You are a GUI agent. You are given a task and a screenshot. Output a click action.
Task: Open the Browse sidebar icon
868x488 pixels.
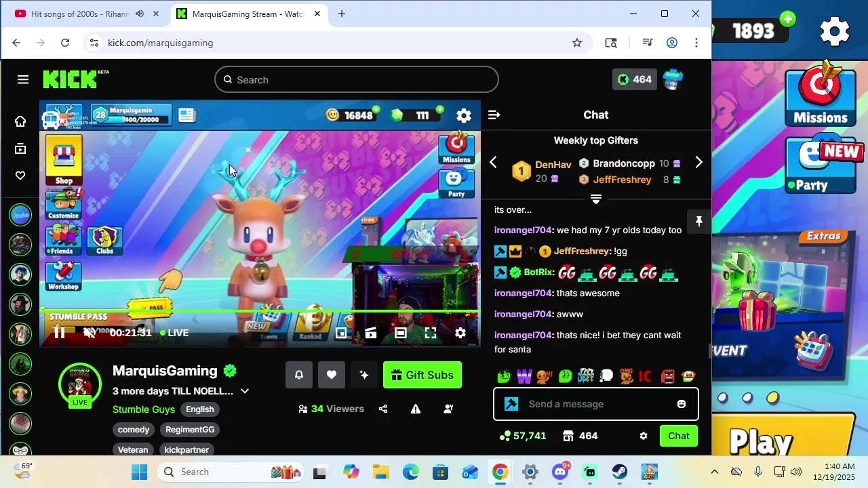[20, 149]
